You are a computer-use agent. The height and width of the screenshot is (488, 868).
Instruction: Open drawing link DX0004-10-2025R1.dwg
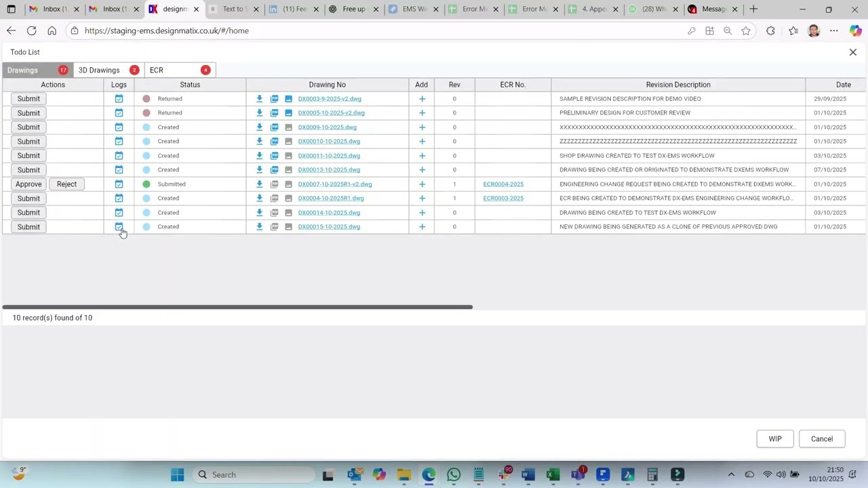pos(331,199)
